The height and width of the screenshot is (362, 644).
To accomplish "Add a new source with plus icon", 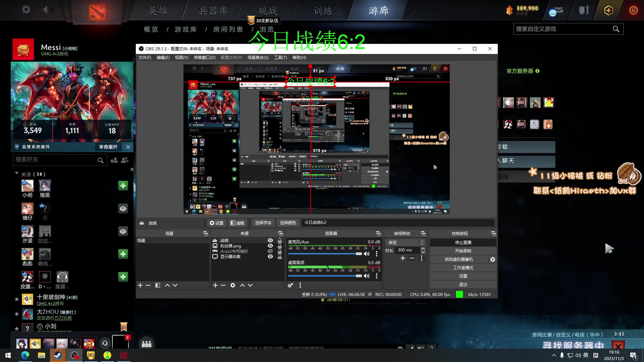I will tap(215, 285).
